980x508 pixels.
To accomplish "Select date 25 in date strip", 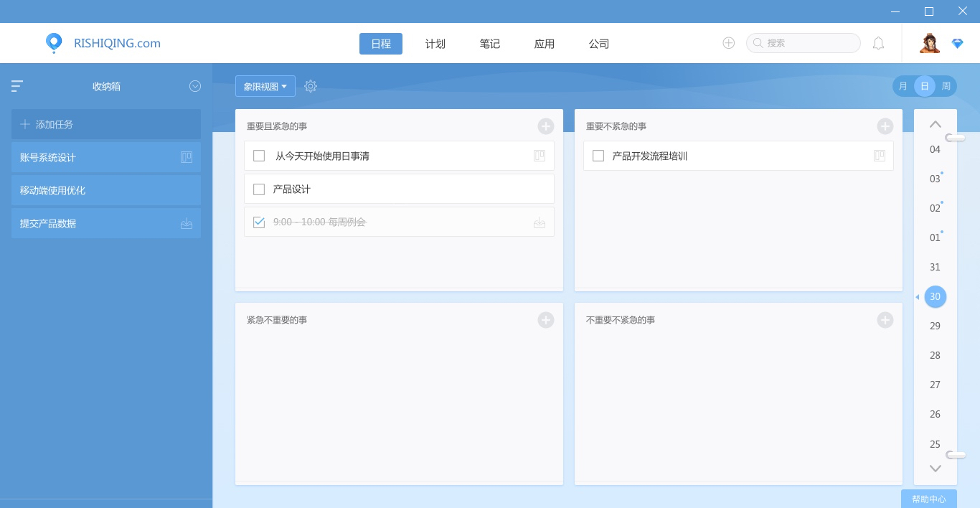I will click(935, 444).
